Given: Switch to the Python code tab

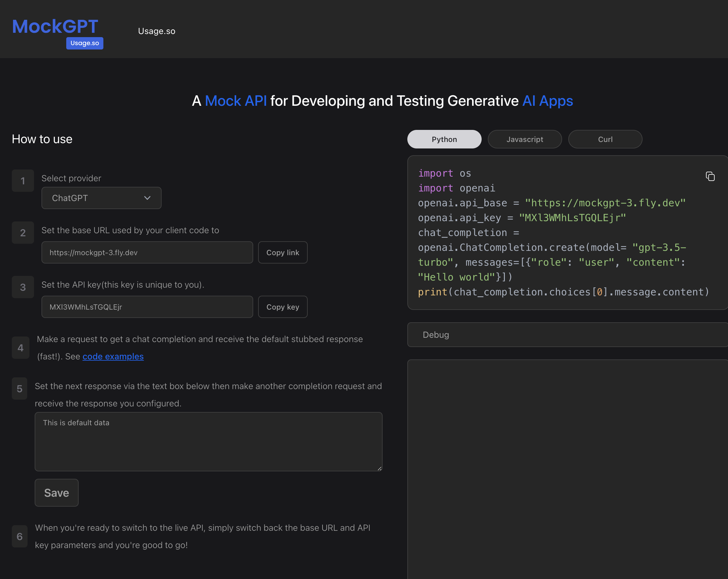Looking at the screenshot, I should 444,139.
